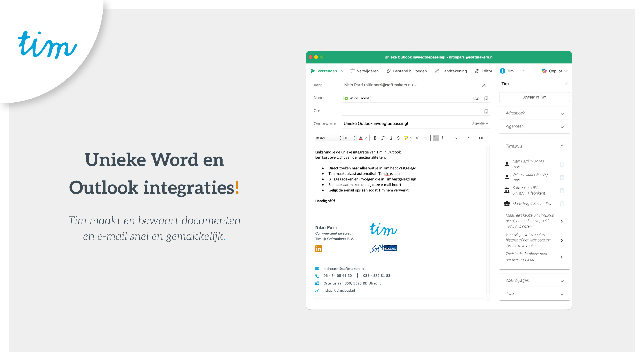The height and width of the screenshot is (362, 644).
Task: Toggle strikethrough formatting
Action: pyautogui.click(x=398, y=138)
